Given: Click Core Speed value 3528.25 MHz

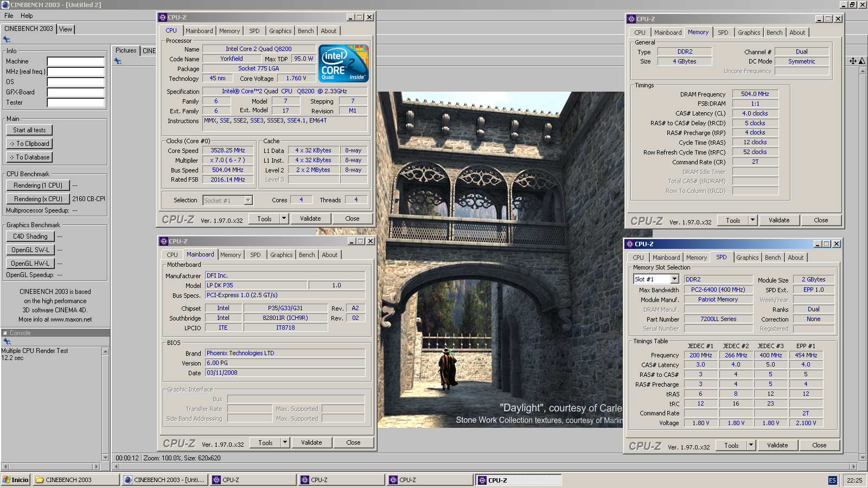Looking at the screenshot, I should [x=228, y=151].
